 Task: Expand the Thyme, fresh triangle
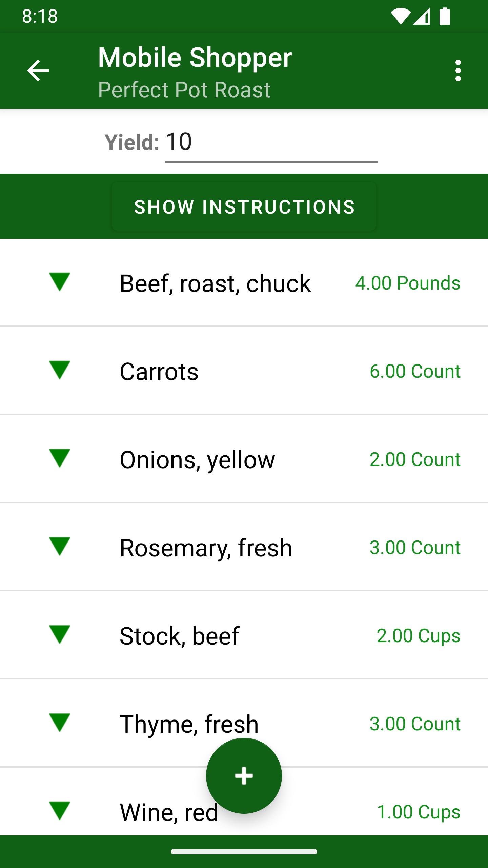(60, 723)
